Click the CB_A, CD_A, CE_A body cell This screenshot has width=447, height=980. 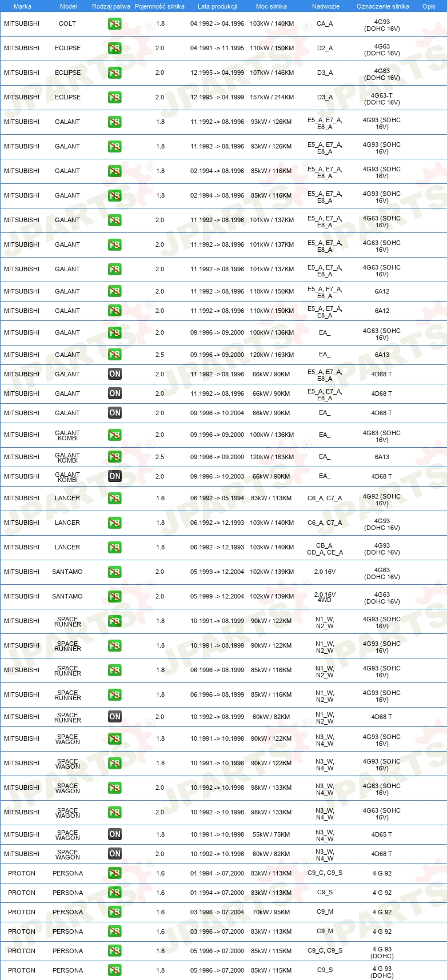(x=325, y=549)
